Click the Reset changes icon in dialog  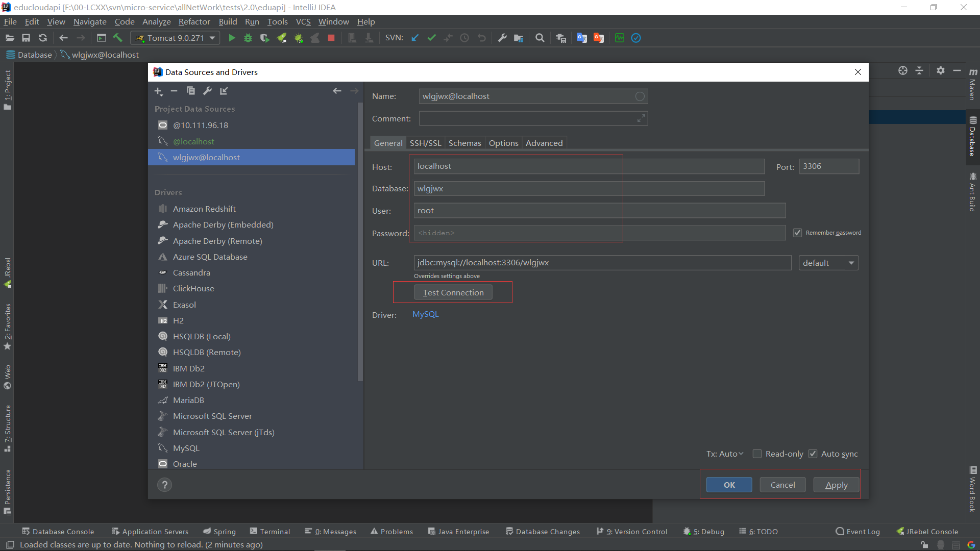tap(224, 91)
